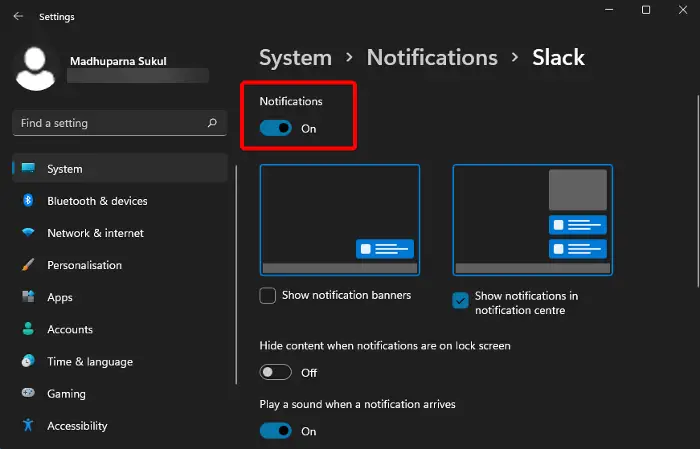Navigate to Notifications in breadcrumb
Image resolution: width=700 pixels, height=449 pixels.
(432, 58)
